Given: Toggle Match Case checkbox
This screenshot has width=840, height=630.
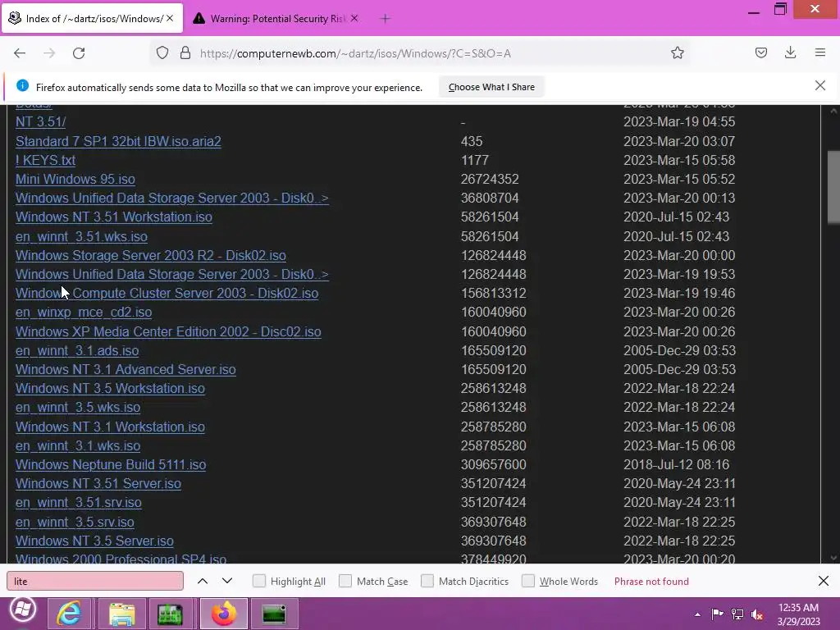Looking at the screenshot, I should [x=345, y=581].
